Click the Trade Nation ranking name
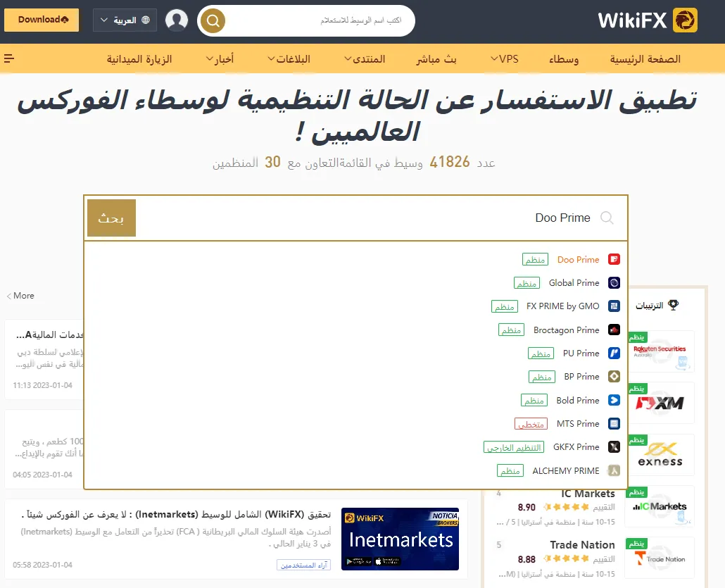The height and width of the screenshot is (588, 725). pyautogui.click(x=582, y=544)
